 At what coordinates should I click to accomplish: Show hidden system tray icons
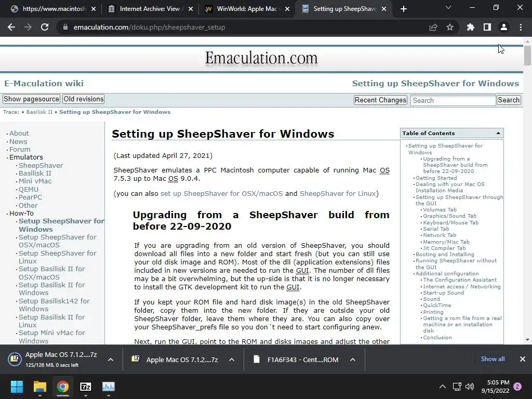(443, 387)
